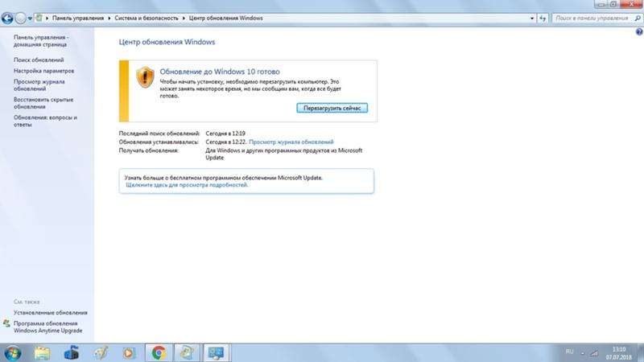Open 'Настройка параметров' sidebar link
Image resolution: width=644 pixels, height=362 pixels.
pyautogui.click(x=44, y=71)
